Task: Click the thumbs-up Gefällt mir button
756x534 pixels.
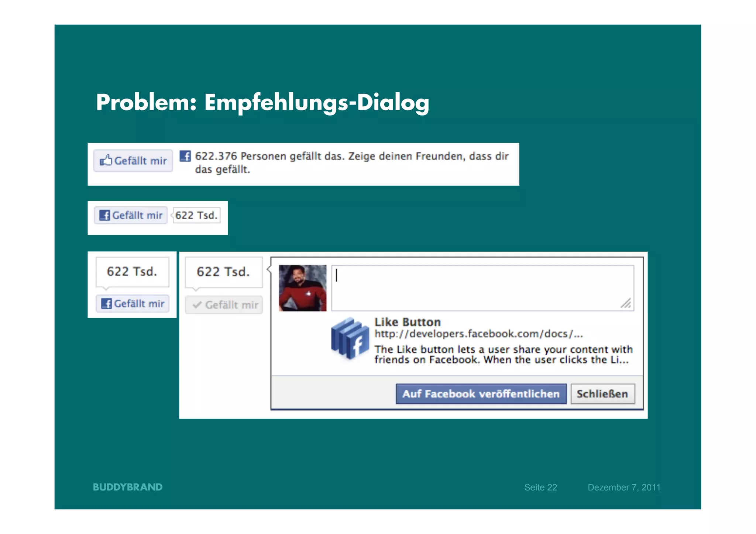Action: (133, 161)
